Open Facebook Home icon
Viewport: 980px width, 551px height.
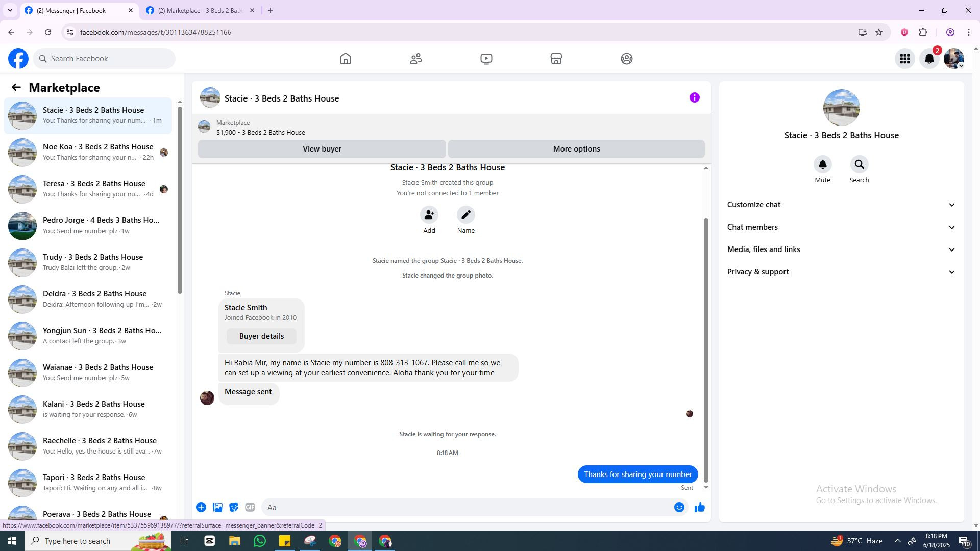click(x=346, y=59)
